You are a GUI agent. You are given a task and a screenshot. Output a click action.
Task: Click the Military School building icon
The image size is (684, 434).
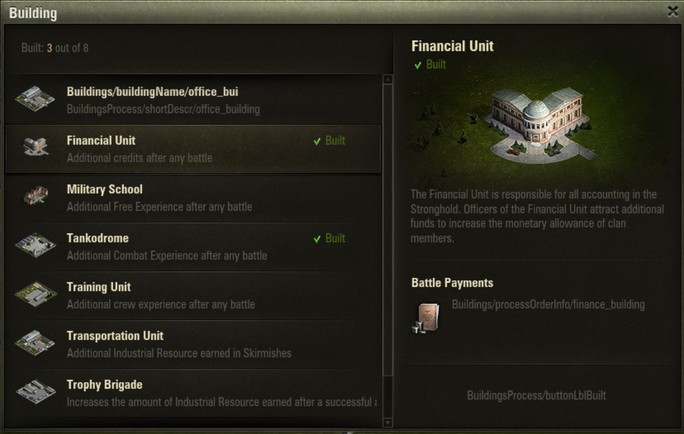[36, 197]
